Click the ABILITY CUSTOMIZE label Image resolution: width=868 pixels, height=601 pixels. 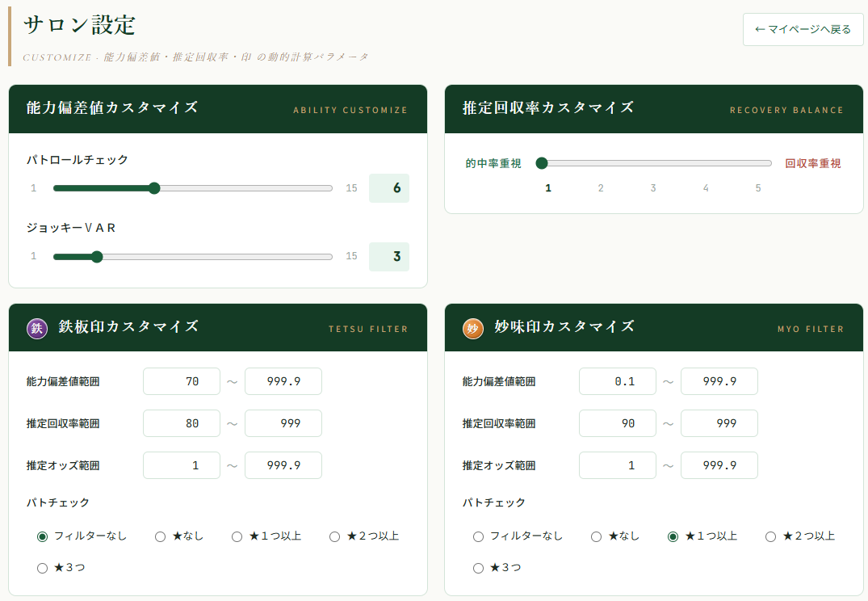[350, 110]
